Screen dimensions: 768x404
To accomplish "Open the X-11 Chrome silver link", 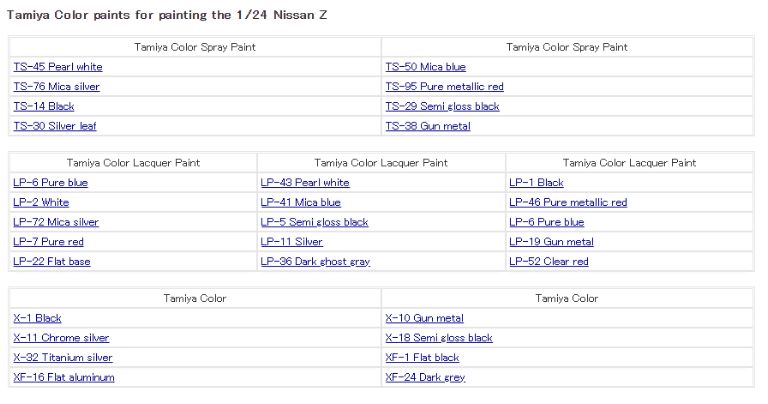I will tap(61, 338).
